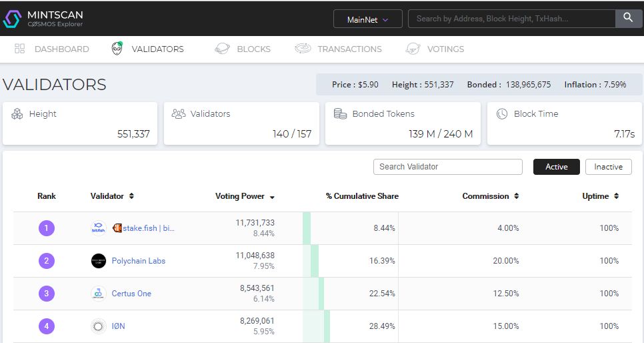Open Polychain Labs validator link
Viewport: 644px width, 343px height.
(x=139, y=261)
